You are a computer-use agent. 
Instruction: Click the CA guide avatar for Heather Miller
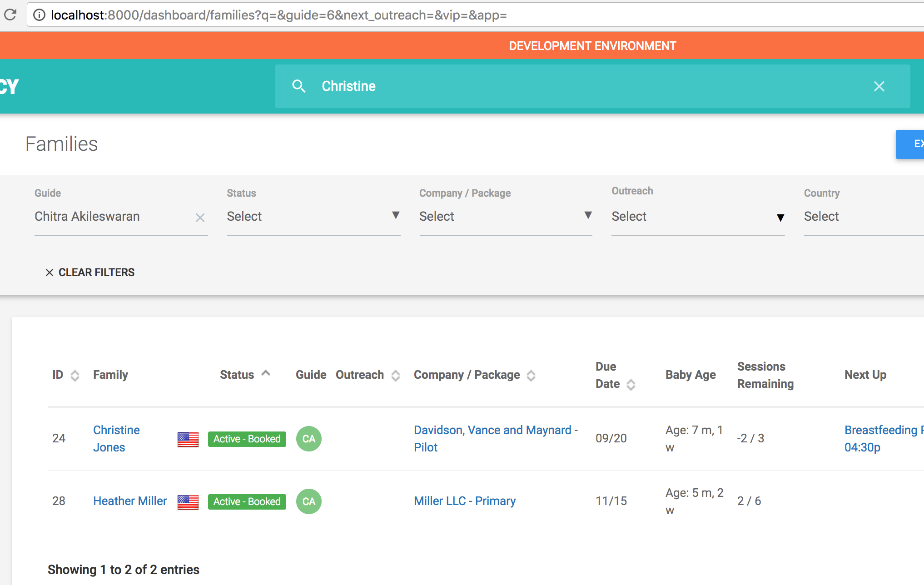point(308,501)
